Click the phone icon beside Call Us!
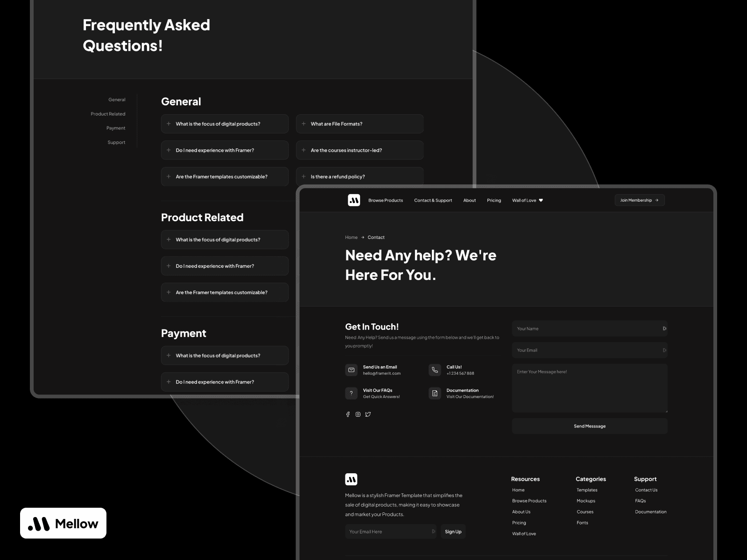747x560 pixels. click(435, 370)
